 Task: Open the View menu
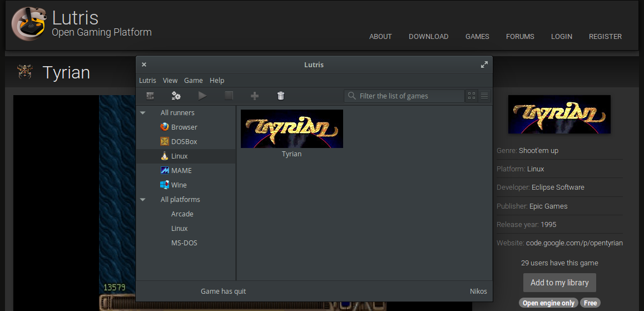(x=170, y=80)
